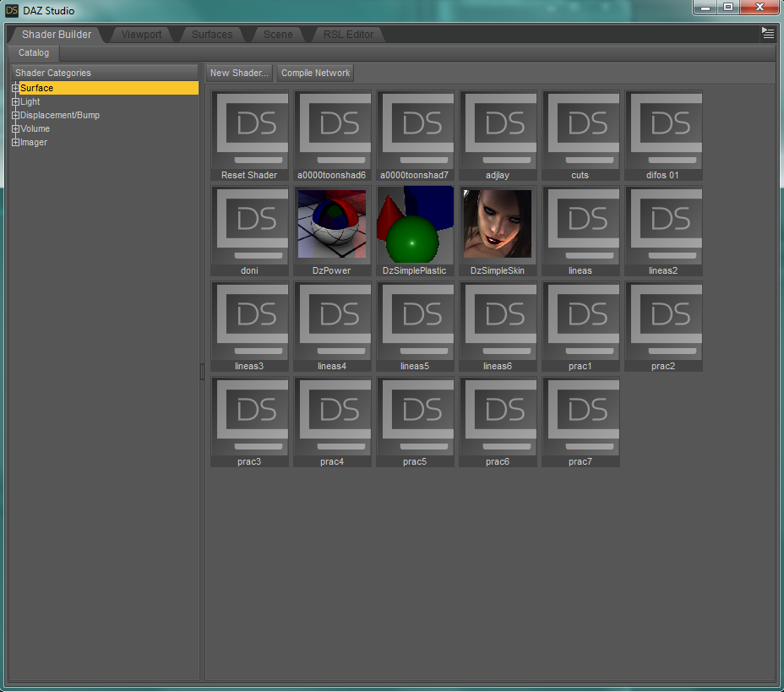784x692 pixels.
Task: Select the a0000toonshad7 shader icon
Action: pyautogui.click(x=415, y=135)
